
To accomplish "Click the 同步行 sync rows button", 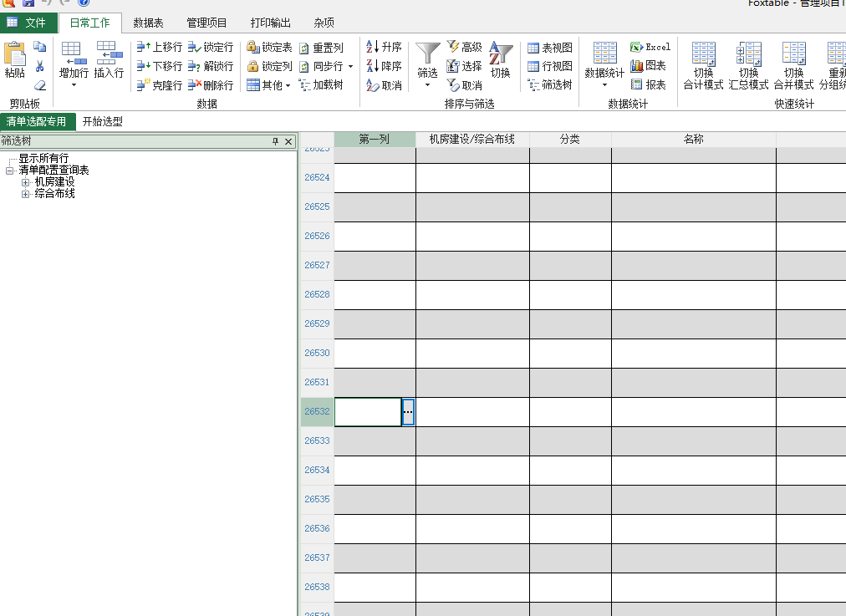I will (321, 66).
